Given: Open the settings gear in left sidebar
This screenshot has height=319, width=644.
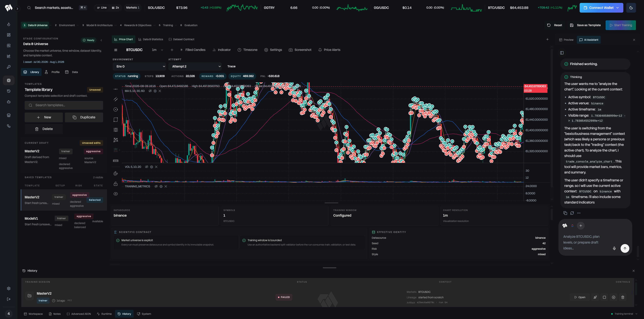Looking at the screenshot, I should click(9, 288).
